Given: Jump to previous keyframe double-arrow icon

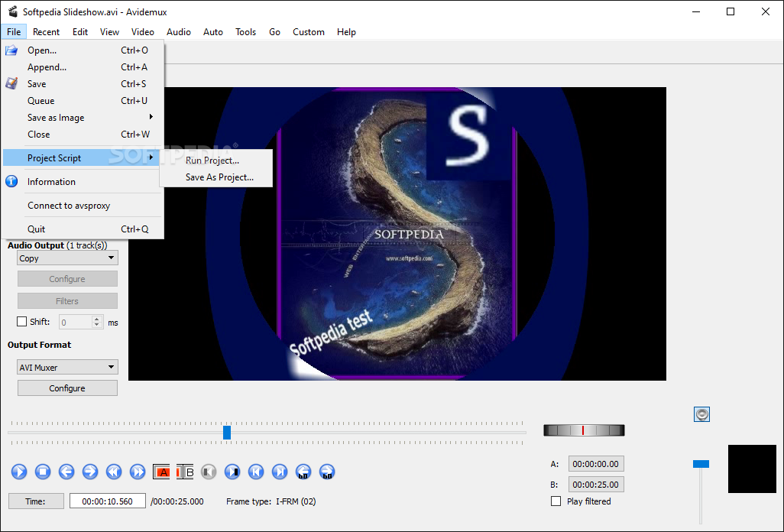Looking at the screenshot, I should click(x=114, y=472).
